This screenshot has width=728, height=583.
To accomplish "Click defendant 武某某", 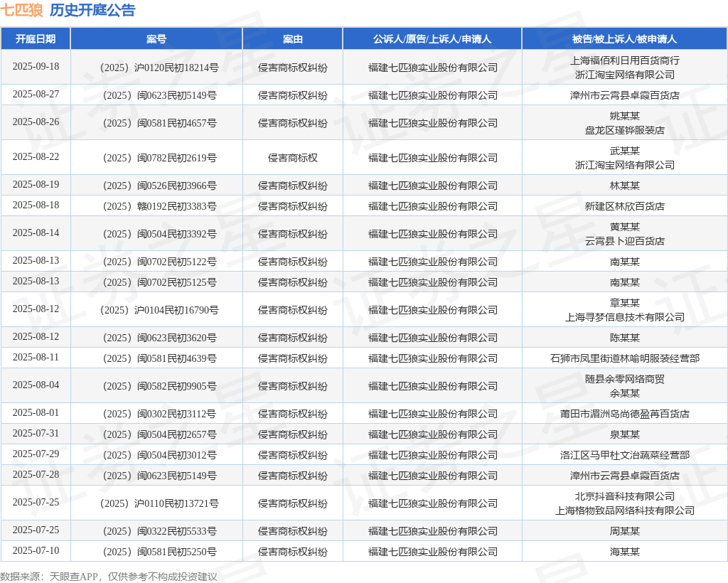I will click(625, 151).
